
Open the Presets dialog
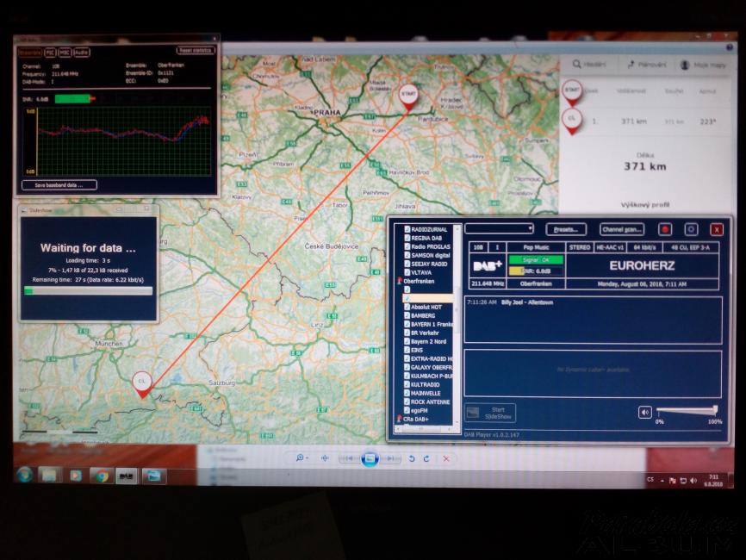pos(566,230)
